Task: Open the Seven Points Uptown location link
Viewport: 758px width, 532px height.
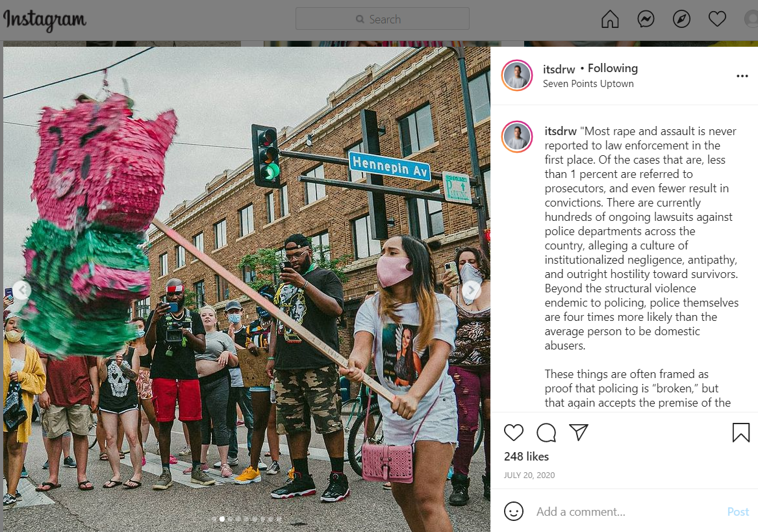Action: 588,84
